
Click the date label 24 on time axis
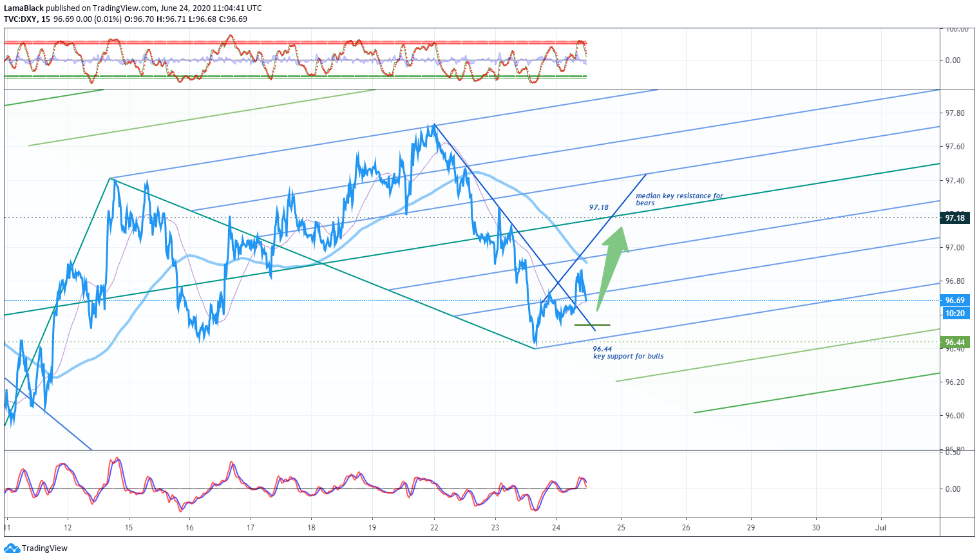pos(556,528)
